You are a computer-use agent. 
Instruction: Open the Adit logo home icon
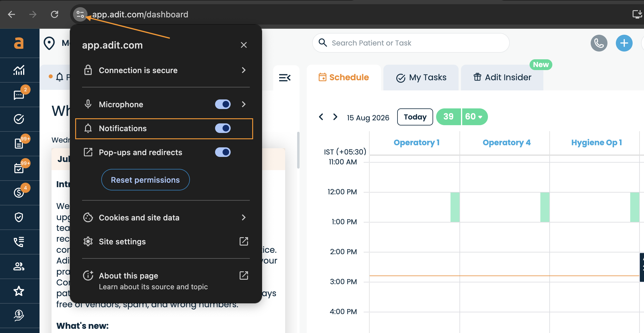(19, 43)
